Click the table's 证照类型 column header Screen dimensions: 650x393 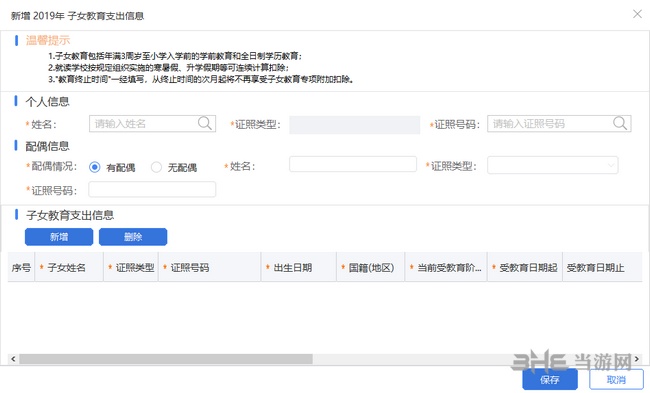[131, 267]
